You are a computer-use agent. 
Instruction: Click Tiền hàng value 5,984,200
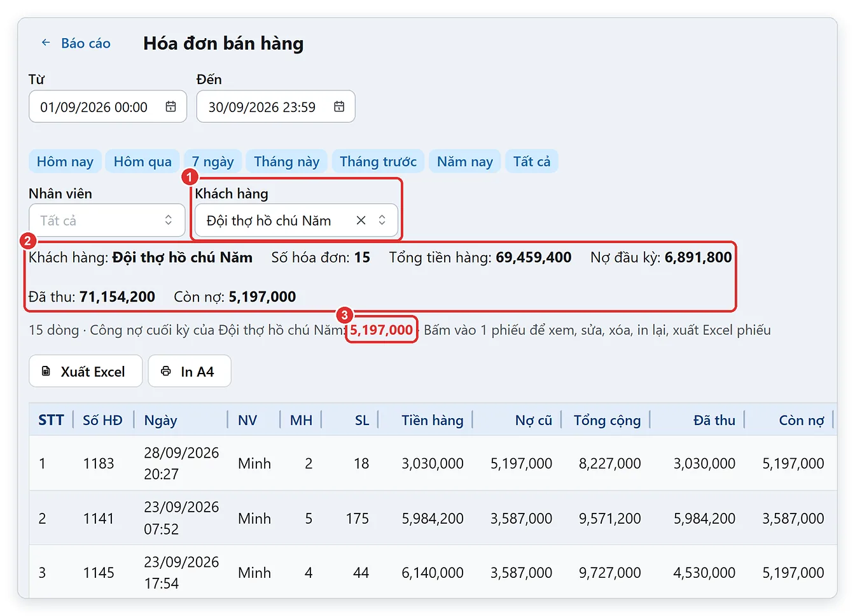(x=433, y=519)
